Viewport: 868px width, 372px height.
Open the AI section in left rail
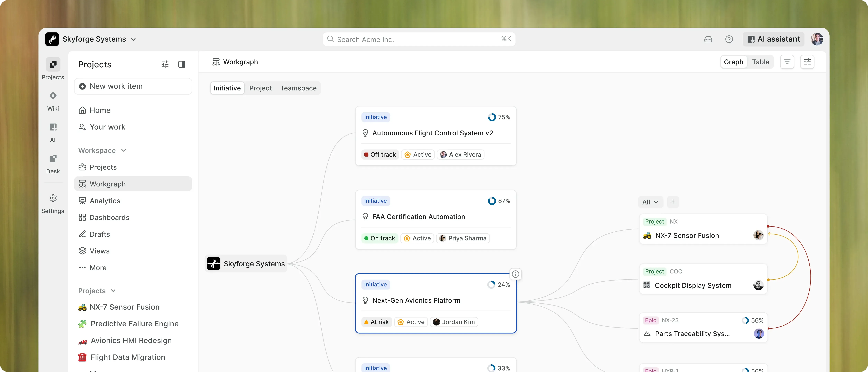pos(53,132)
